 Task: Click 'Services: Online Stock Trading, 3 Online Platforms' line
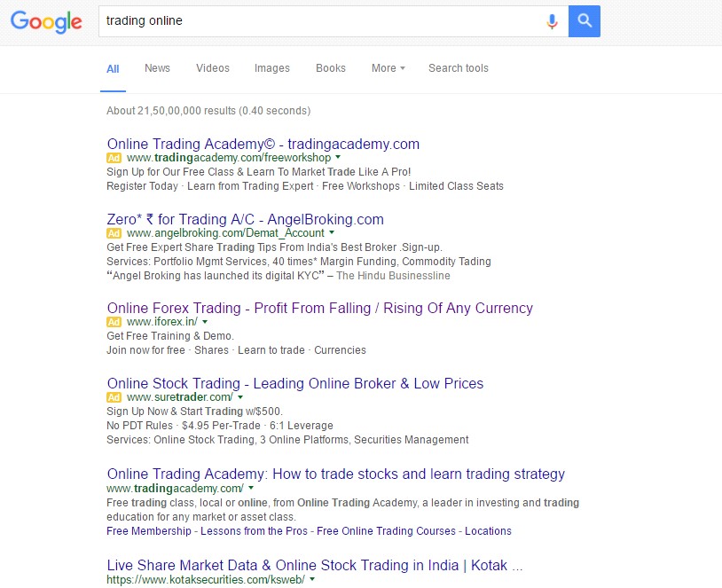(x=287, y=440)
